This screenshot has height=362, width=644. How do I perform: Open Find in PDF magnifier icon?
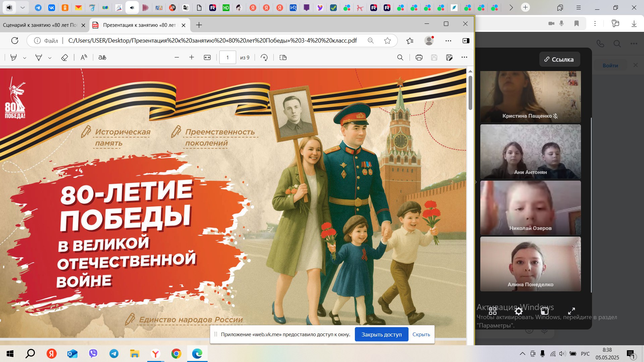click(400, 58)
